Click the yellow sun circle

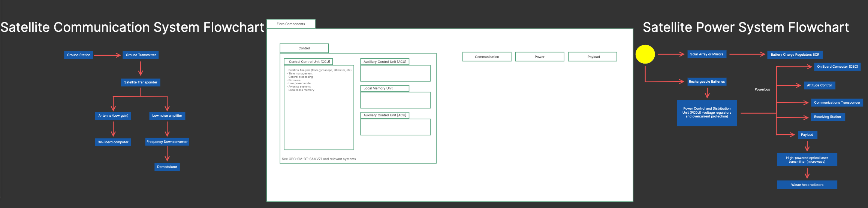645,54
